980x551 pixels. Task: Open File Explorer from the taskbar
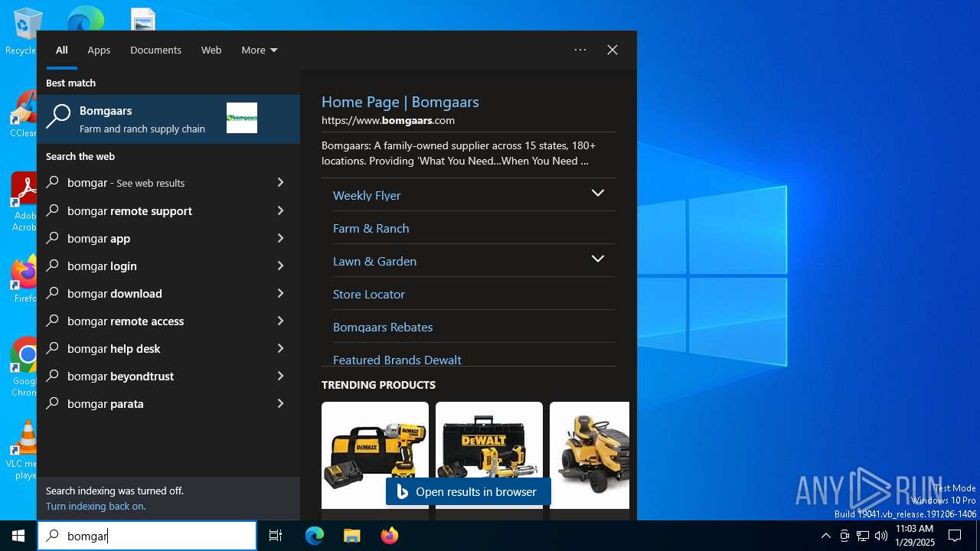coord(351,536)
